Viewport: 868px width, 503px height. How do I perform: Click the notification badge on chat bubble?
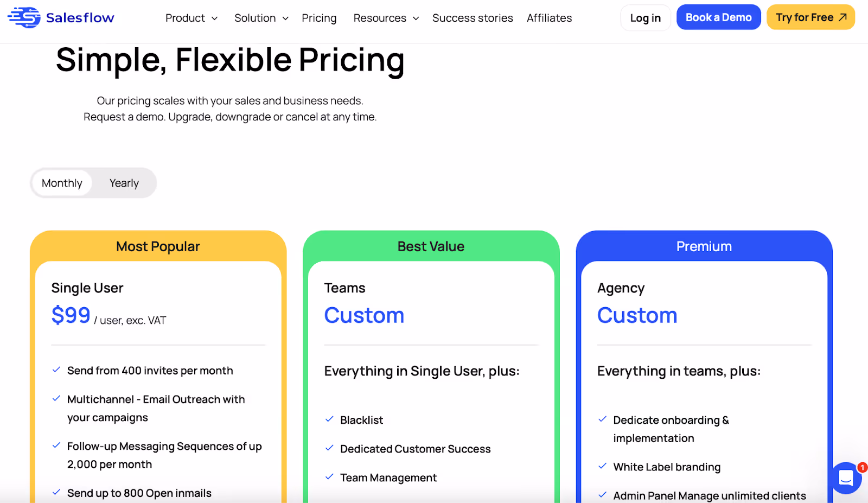coord(861,467)
